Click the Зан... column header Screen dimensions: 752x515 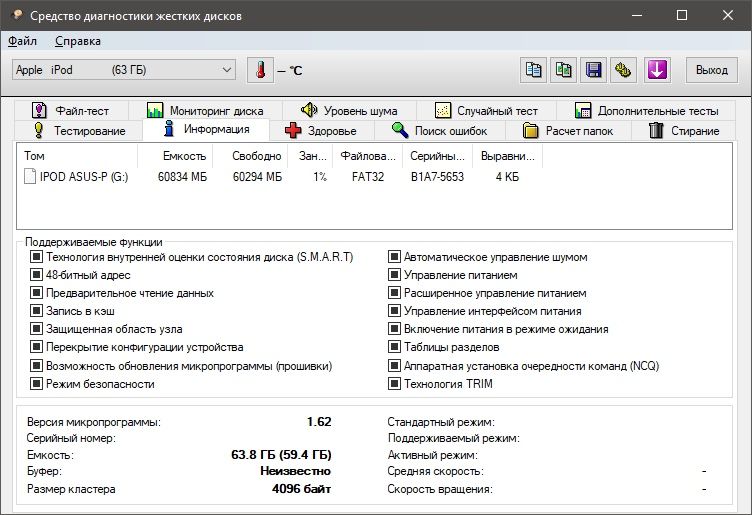pyautogui.click(x=310, y=156)
